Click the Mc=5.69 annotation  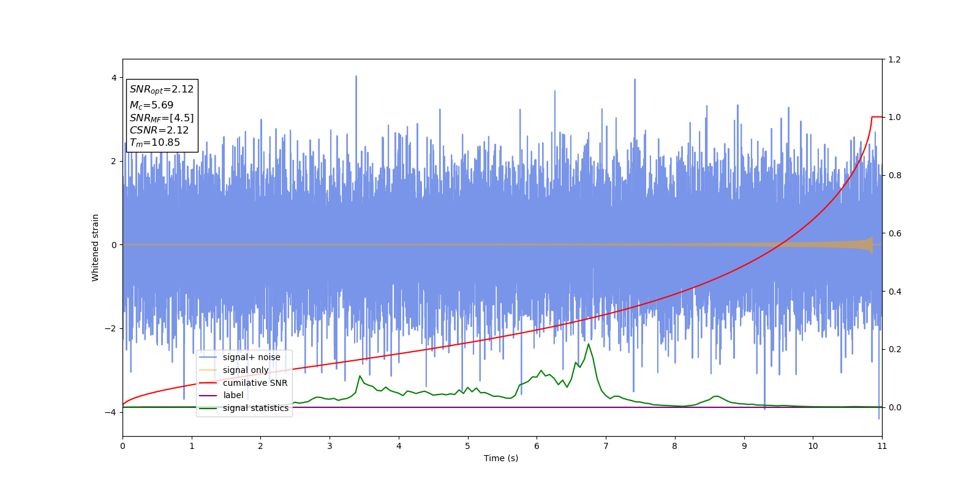151,105
